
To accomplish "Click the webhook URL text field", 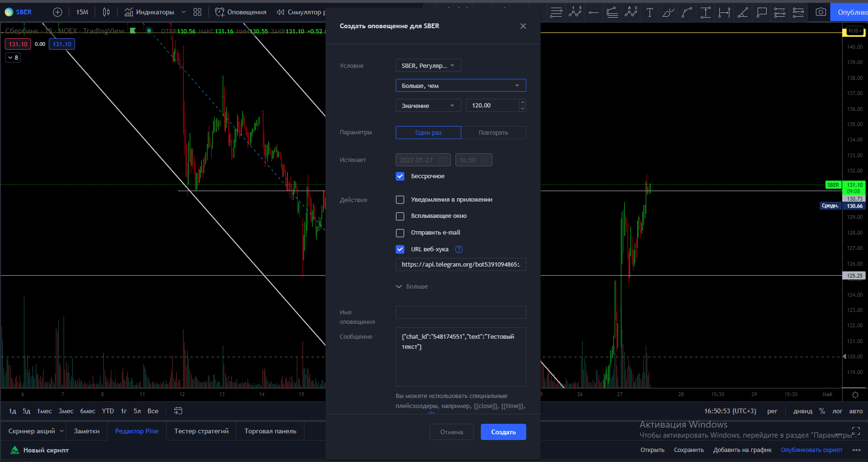I will click(x=461, y=265).
